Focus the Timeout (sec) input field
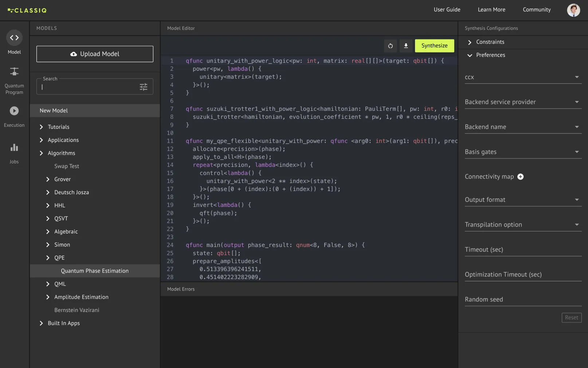The height and width of the screenshot is (368, 588). point(523,250)
